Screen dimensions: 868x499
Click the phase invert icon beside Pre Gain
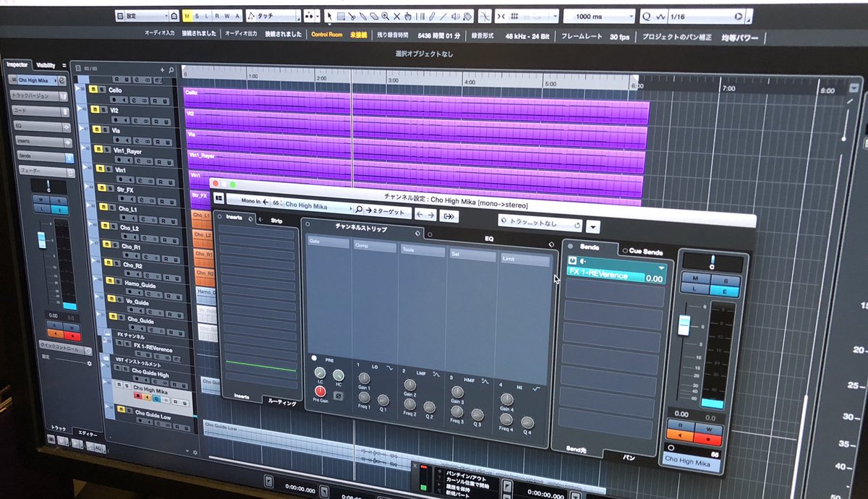339,396
